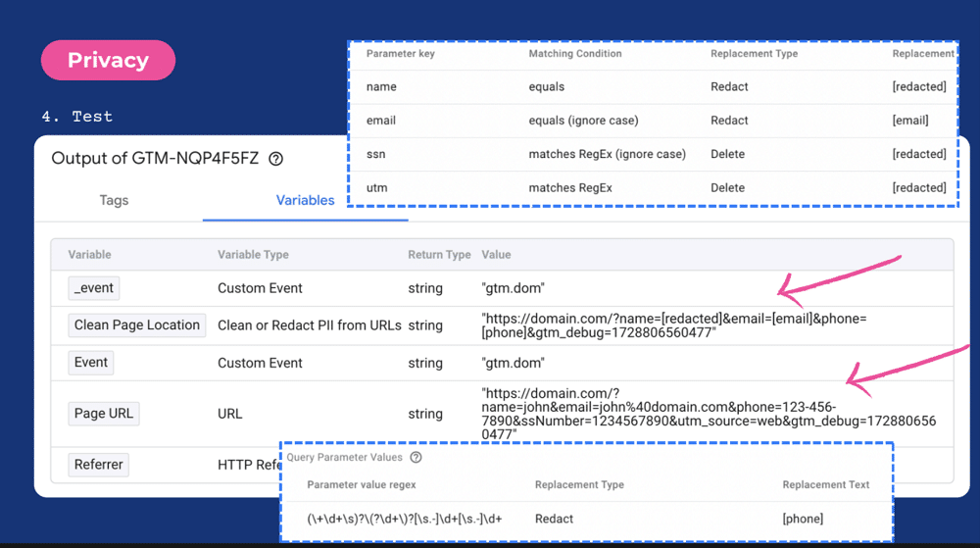Viewport: 980px width, 548px height.
Task: Click the email parameter key field
Action: 381,121
